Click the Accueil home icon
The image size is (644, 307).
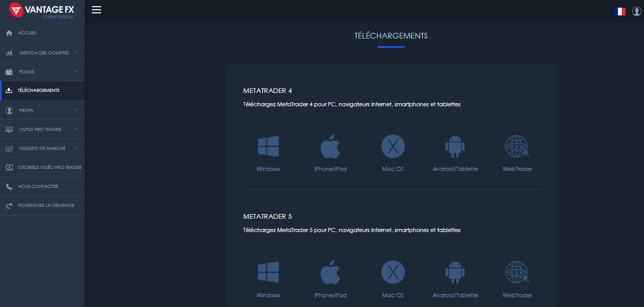point(9,33)
